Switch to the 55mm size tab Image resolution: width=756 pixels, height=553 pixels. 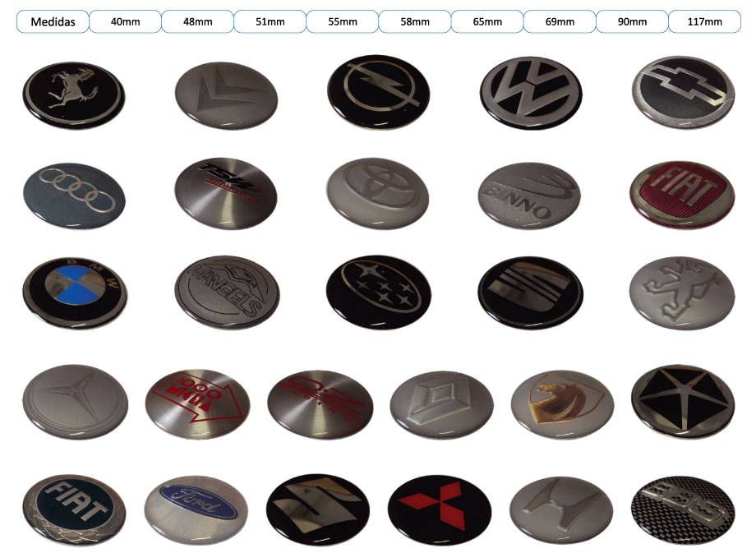point(342,21)
